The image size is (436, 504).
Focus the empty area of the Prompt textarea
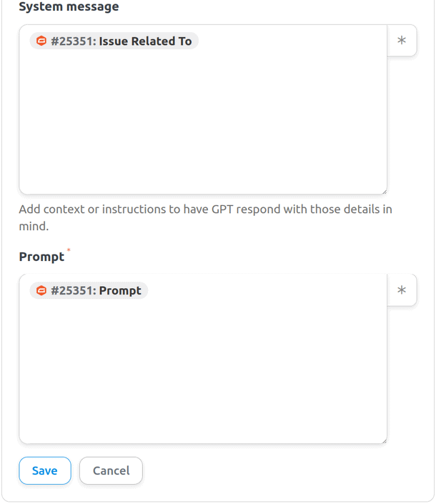[203, 372]
